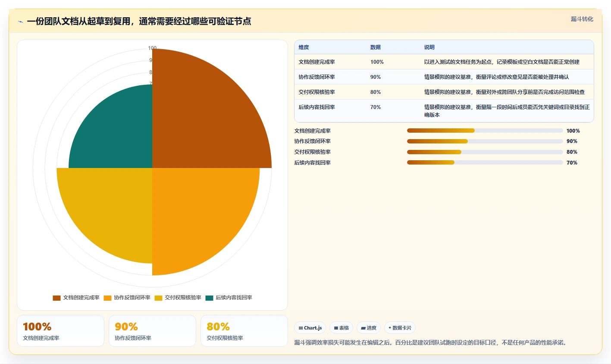Click the 后续内容找回率 70% progress bar
Viewport: 611px width, 364px height.
coord(485,162)
